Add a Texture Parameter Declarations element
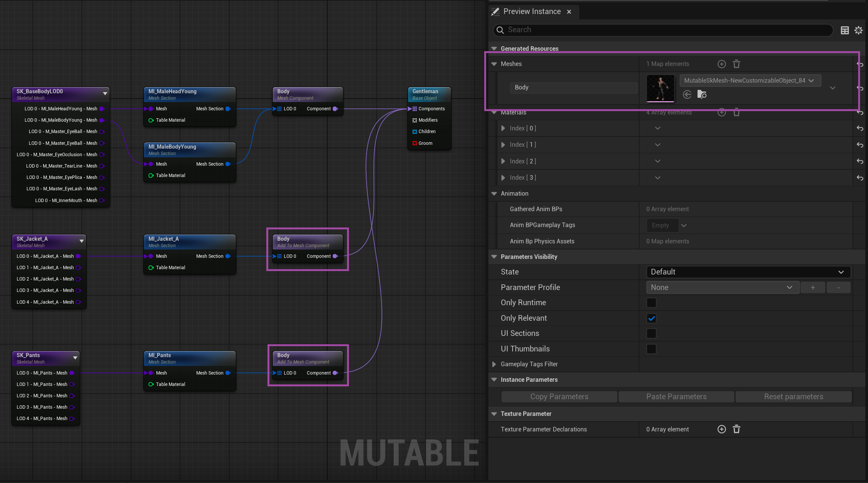Viewport: 868px width, 483px height. click(722, 429)
